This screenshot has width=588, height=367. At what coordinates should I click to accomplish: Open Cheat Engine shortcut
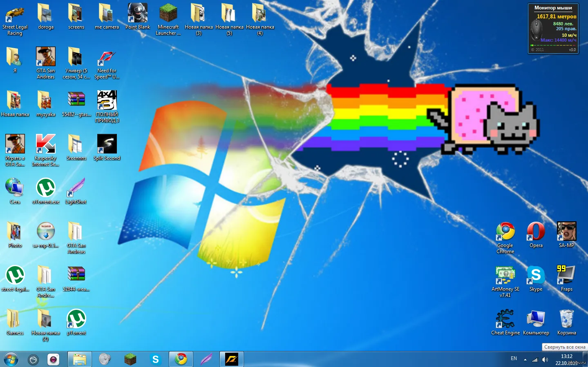pos(505,322)
